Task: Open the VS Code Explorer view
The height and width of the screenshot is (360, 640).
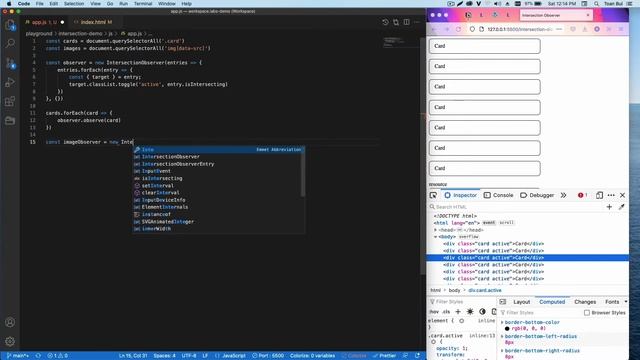Action: click(x=10, y=25)
